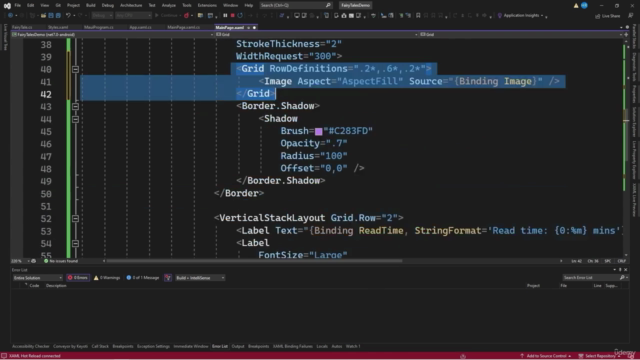Image resolution: width=640 pixels, height=360 pixels.
Task: Click the XAML Hot Reload status icon
Action: [x=4, y=356]
